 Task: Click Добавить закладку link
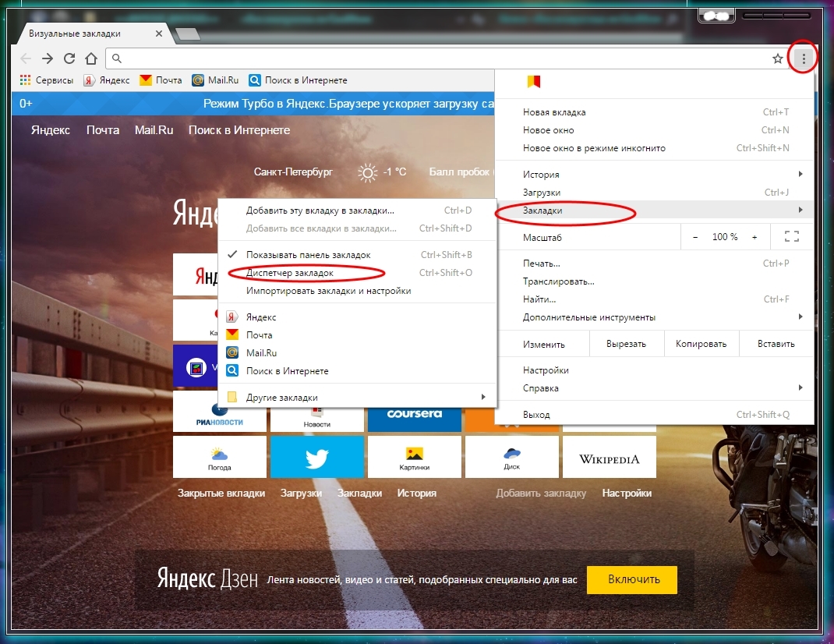[541, 494]
